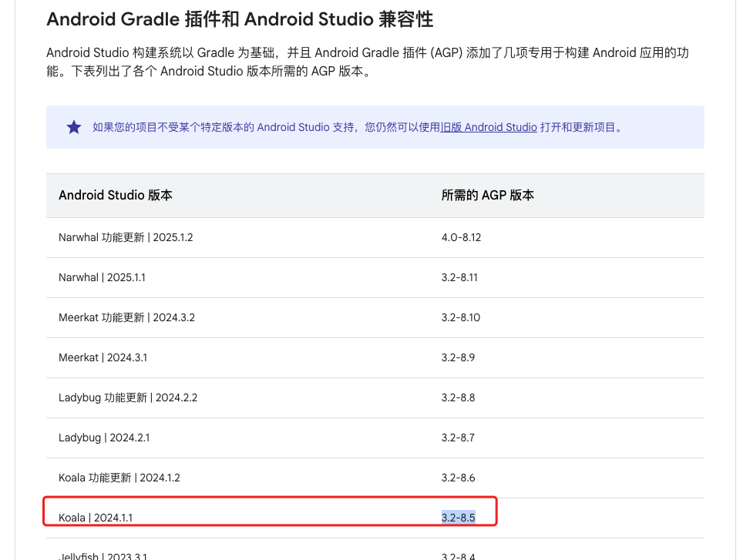This screenshot has width=740, height=560.
Task: Select the Ladybug 功能更新 | 2024.2.2 cell
Action: tap(128, 397)
